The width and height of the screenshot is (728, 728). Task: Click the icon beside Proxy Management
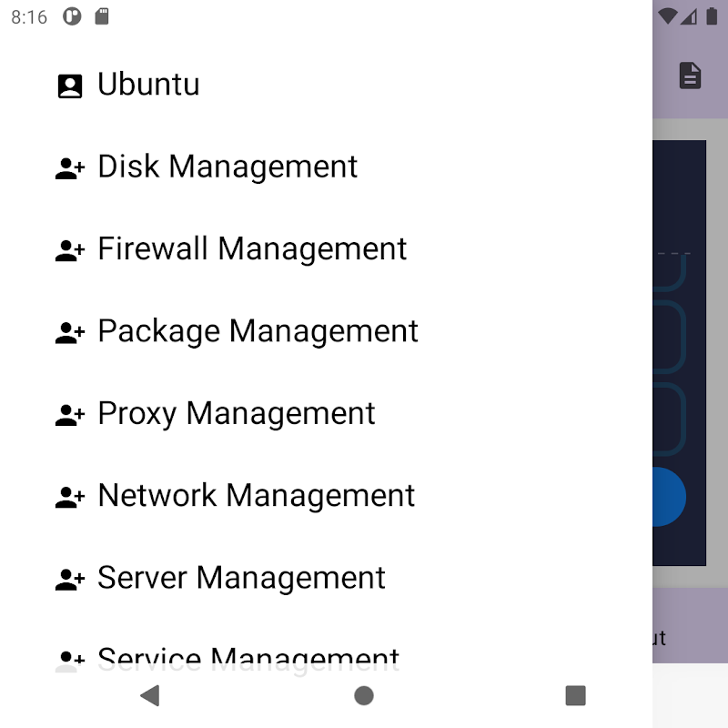(70, 415)
